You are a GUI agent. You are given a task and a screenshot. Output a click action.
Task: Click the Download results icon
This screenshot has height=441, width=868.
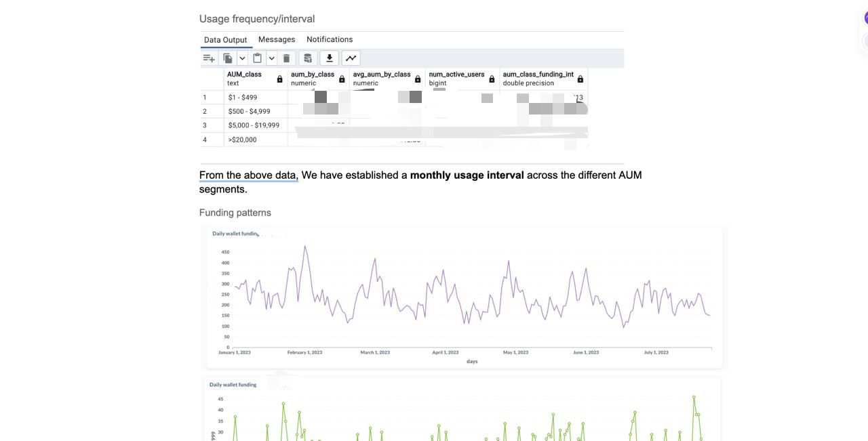tap(330, 58)
